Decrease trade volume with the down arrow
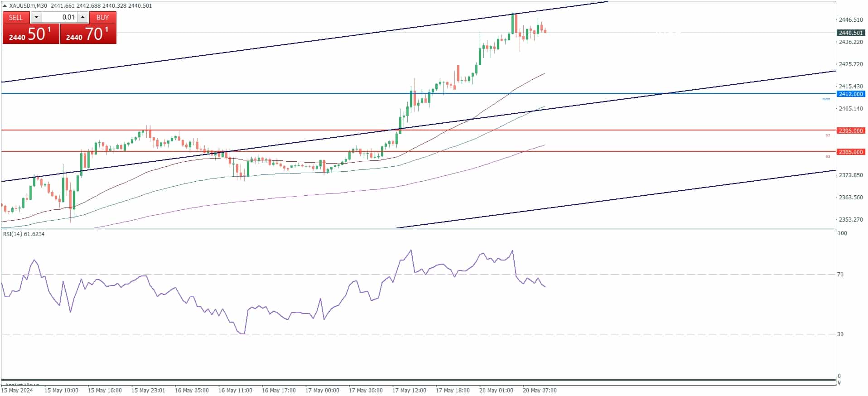The image size is (868, 396). (x=36, y=17)
